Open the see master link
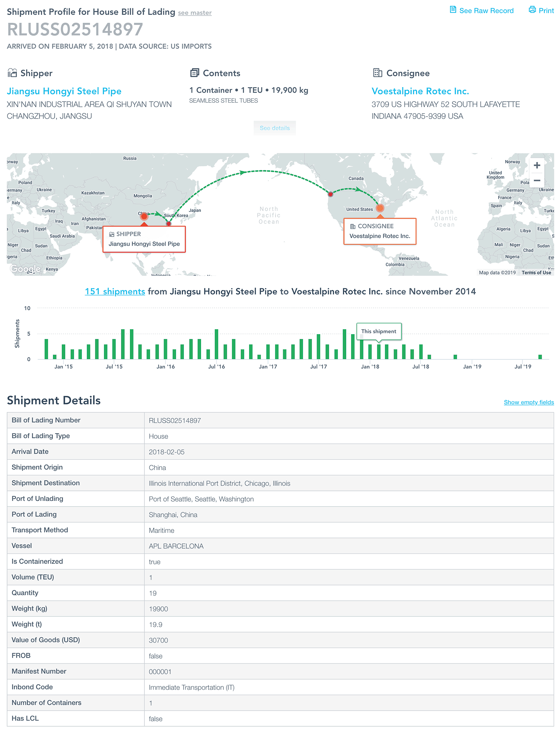560x733 pixels. click(195, 13)
